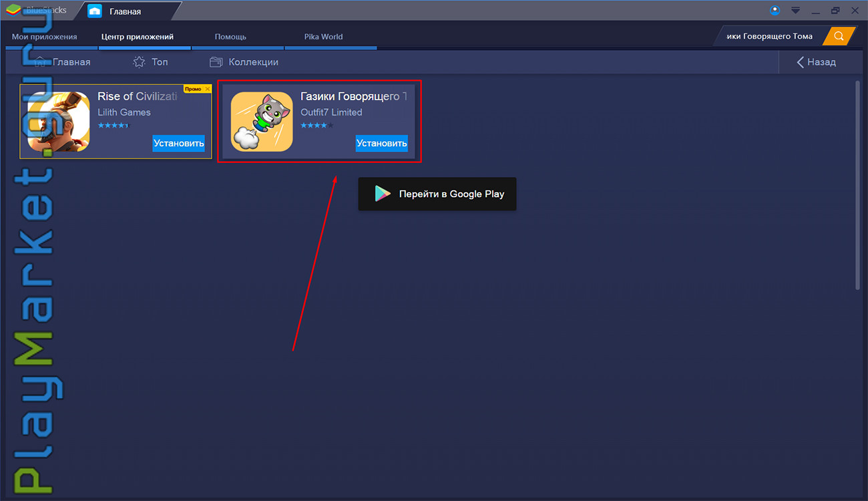Open the Центр приложений tab
Viewport: 868px width, 501px height.
pos(138,37)
